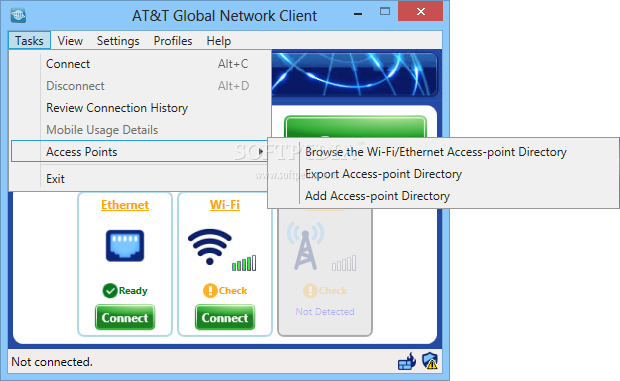The height and width of the screenshot is (381, 620).
Task: Click the Wi-Fi link heading
Action: click(x=225, y=205)
